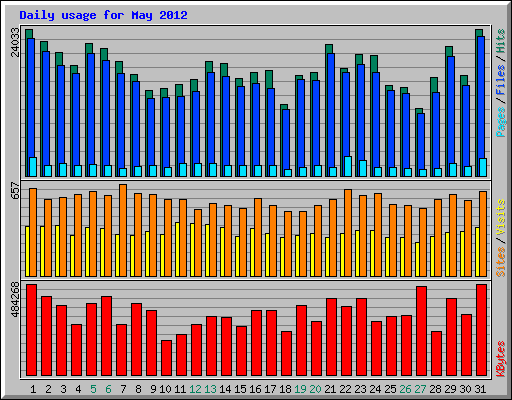Click the red KBytes bar for day 31
Image resolution: width=512 pixels, height=400 pixels.
point(481,330)
